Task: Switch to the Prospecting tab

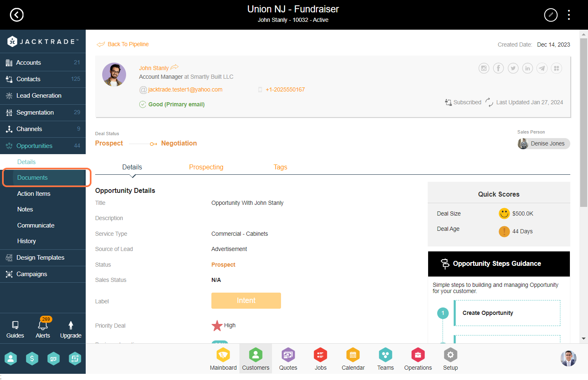Action: click(206, 167)
